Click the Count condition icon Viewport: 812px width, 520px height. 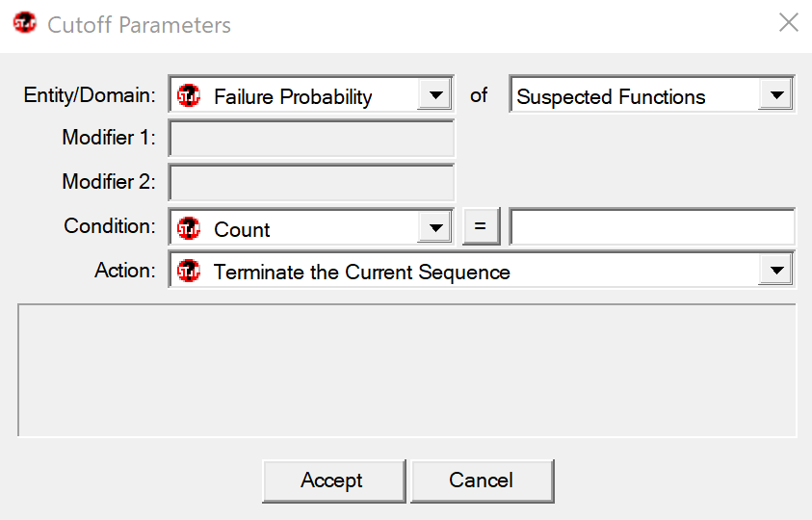pyautogui.click(x=189, y=228)
